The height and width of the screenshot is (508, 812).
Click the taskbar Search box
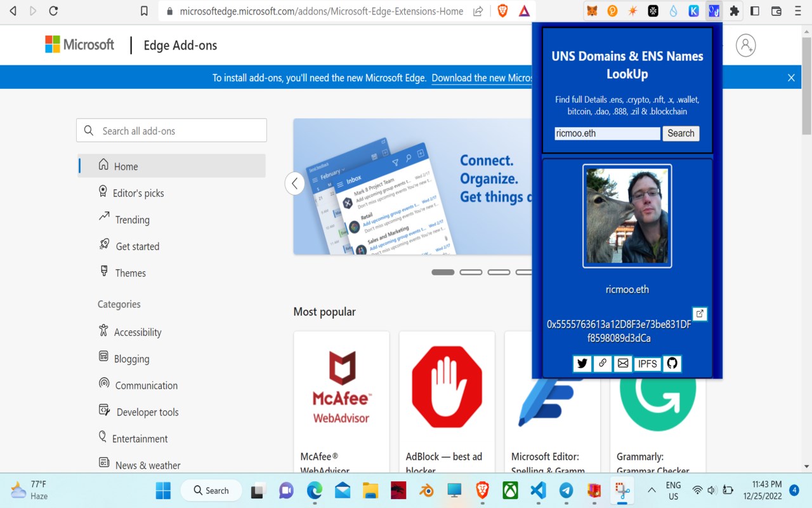(211, 490)
